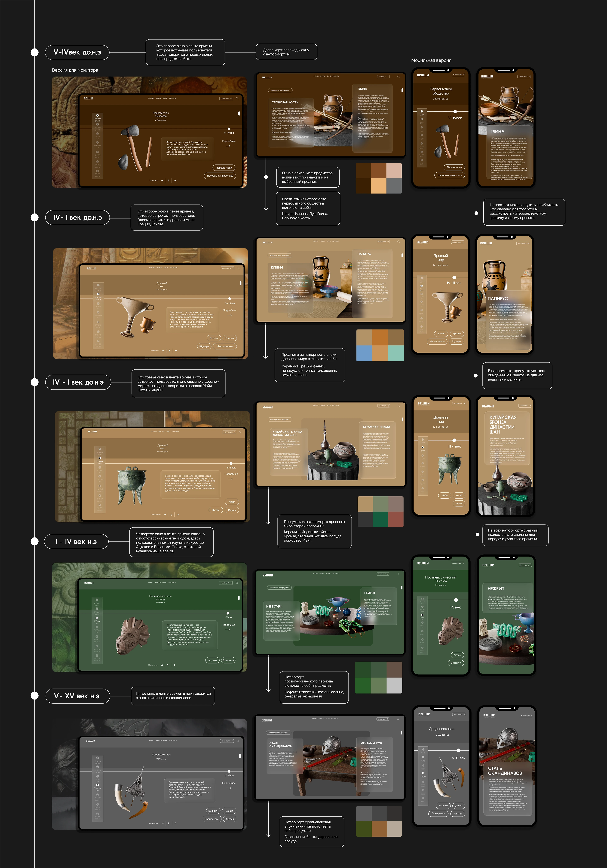Click VK share icon on Средневековье monitor
607x868 pixels.
(163, 823)
